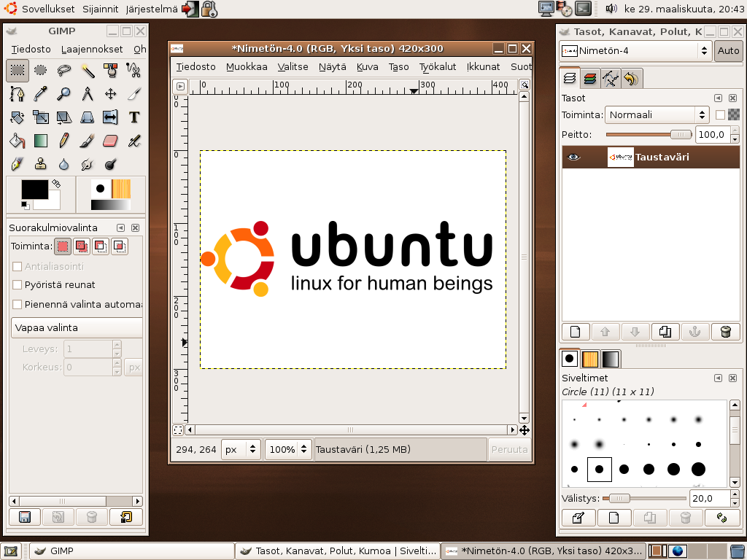
Task: Select the Ellipse Select tool
Action: (41, 71)
